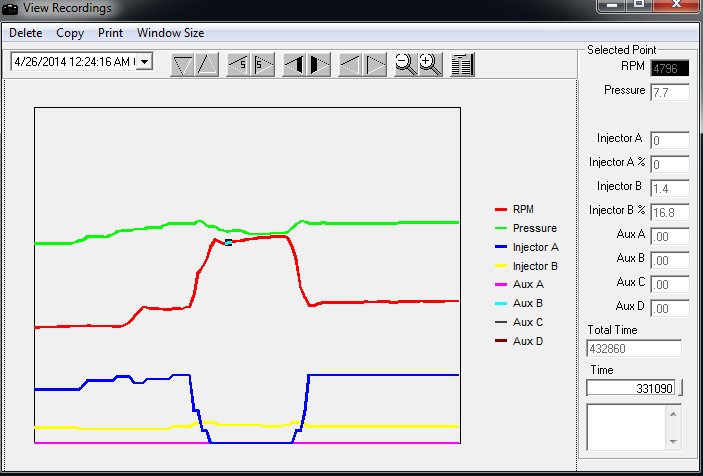This screenshot has height=476, width=703.
Task: Minimize the View Recordings window
Action: coord(612,4)
